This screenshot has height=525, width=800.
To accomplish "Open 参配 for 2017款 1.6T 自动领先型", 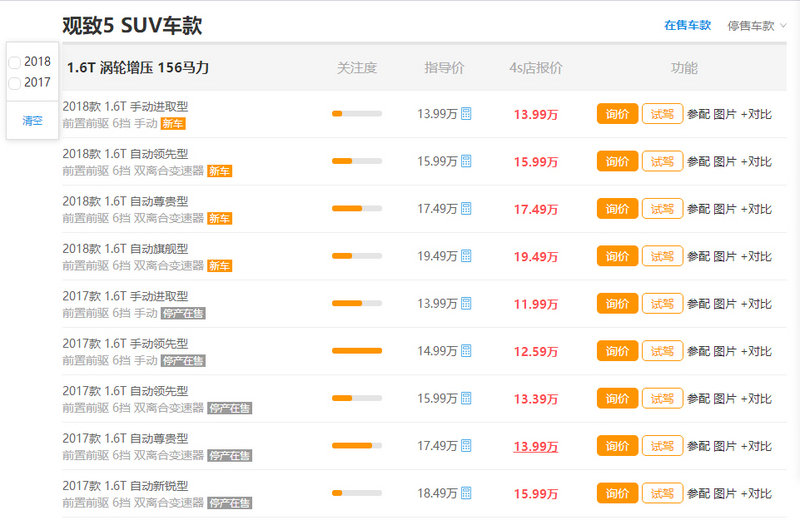I will click(x=698, y=398).
